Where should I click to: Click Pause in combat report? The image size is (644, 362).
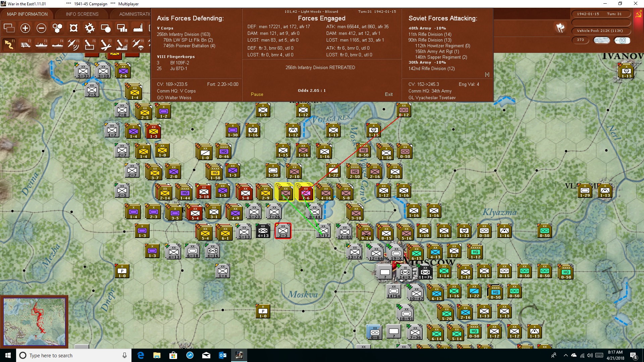[257, 94]
